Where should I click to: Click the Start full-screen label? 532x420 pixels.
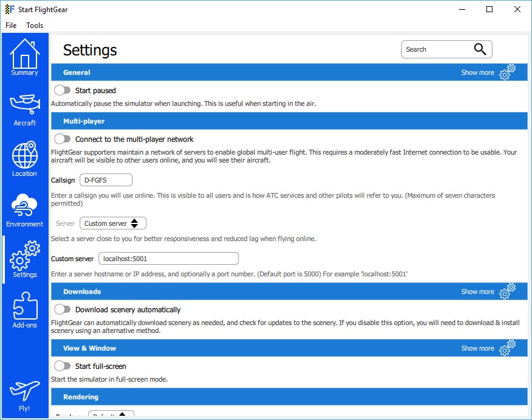point(100,366)
